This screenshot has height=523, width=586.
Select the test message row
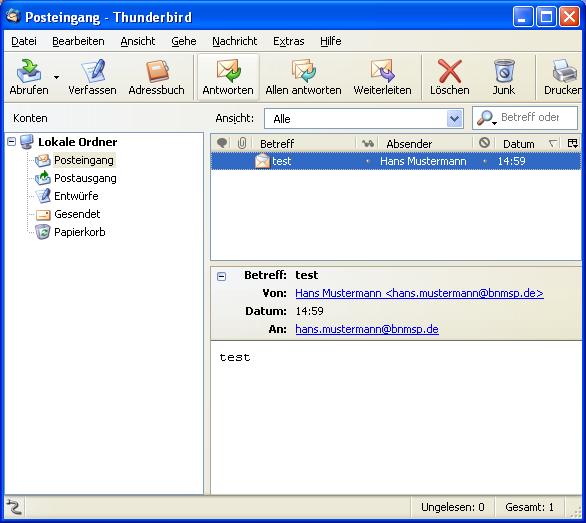pyautogui.click(x=396, y=161)
